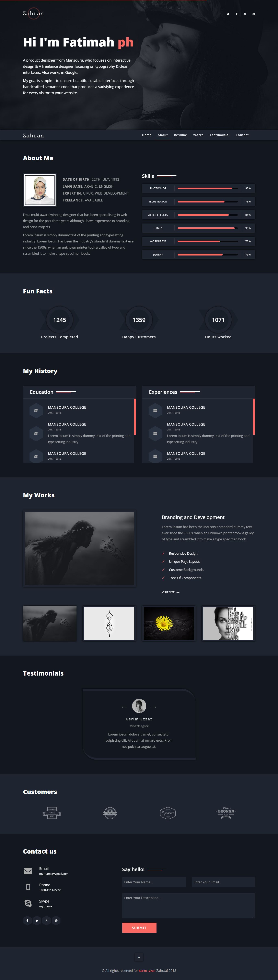
Task: Click the scroll-to-top chevron button
Action: [x=139, y=957]
